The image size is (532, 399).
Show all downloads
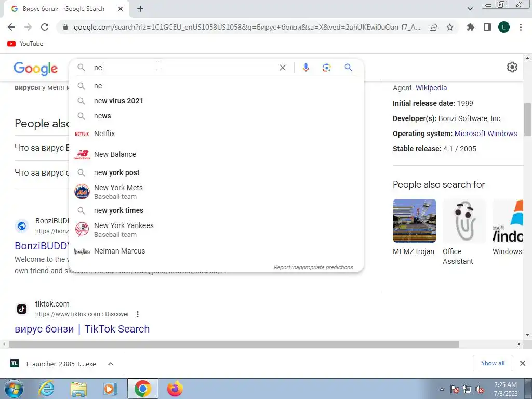pos(493,363)
